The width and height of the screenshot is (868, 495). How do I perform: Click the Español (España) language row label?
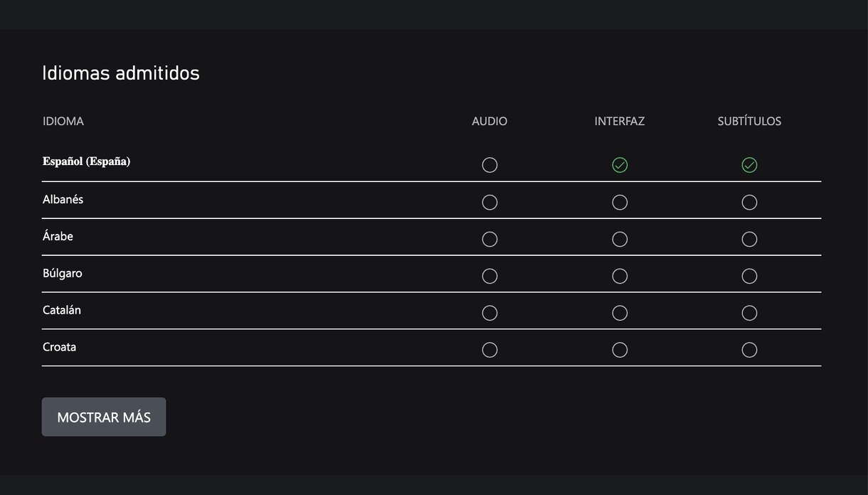pos(87,161)
